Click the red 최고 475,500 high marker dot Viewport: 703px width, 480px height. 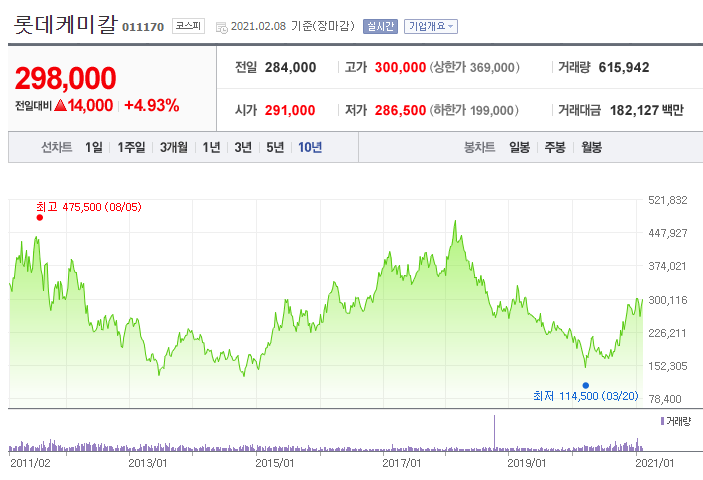coord(40,218)
